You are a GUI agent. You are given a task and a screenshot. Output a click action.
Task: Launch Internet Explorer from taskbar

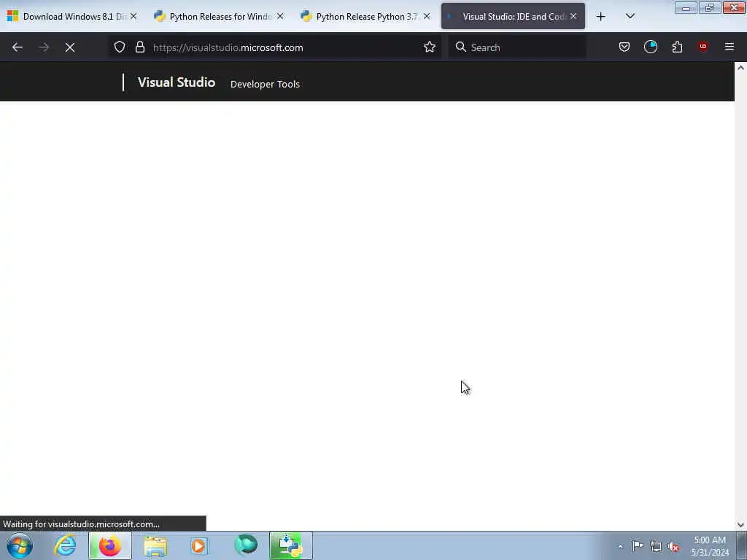pos(65,545)
